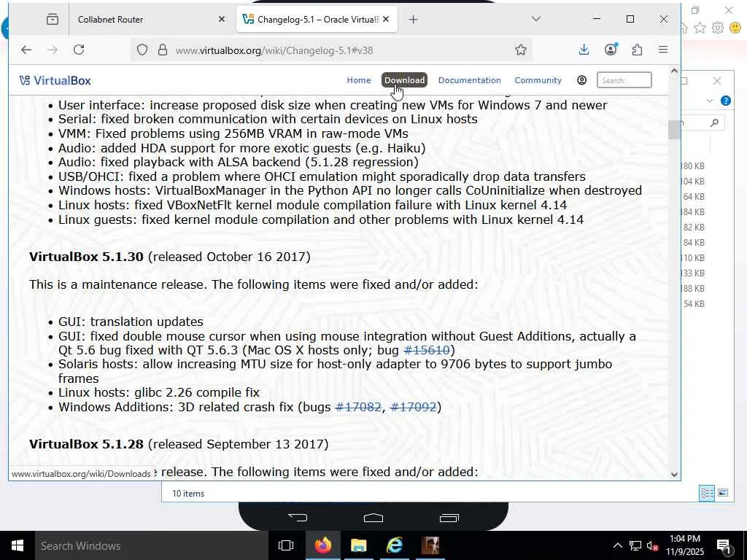
Task: Click the help icon in the background file window
Action: (x=726, y=101)
